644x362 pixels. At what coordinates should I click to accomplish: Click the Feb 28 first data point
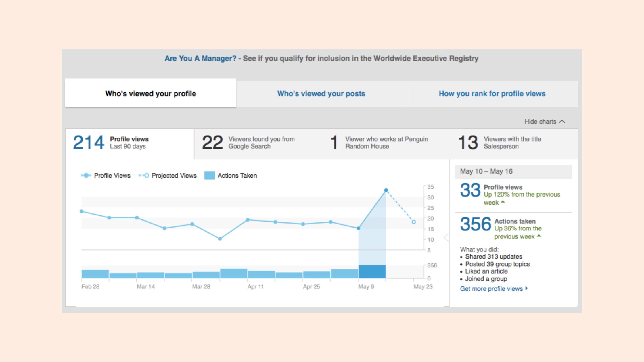(82, 211)
